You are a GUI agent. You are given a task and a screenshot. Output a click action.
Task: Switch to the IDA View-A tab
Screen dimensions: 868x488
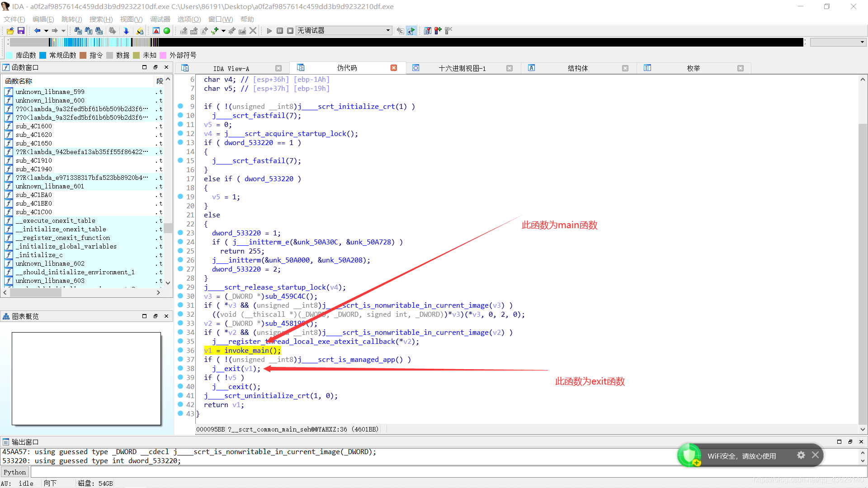(231, 68)
